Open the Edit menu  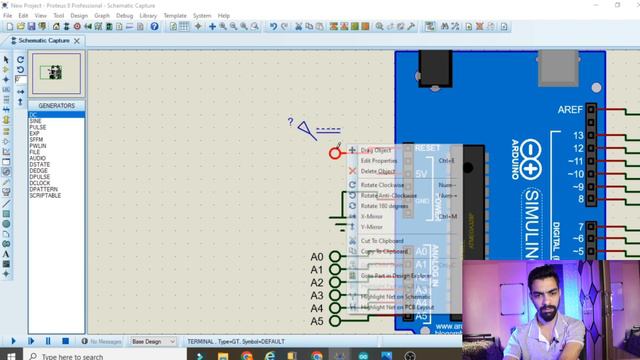pos(23,16)
